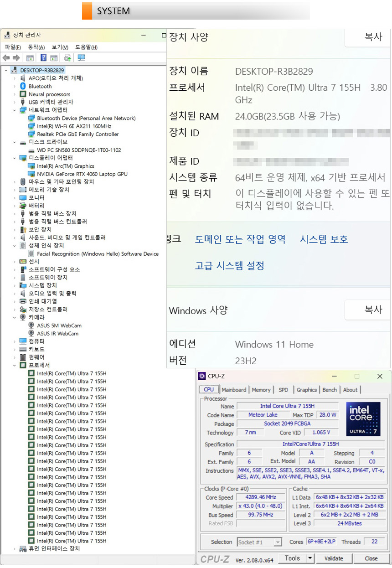Click the Bluetooth category icon in the tree
This screenshot has width=392, height=568.
23,86
